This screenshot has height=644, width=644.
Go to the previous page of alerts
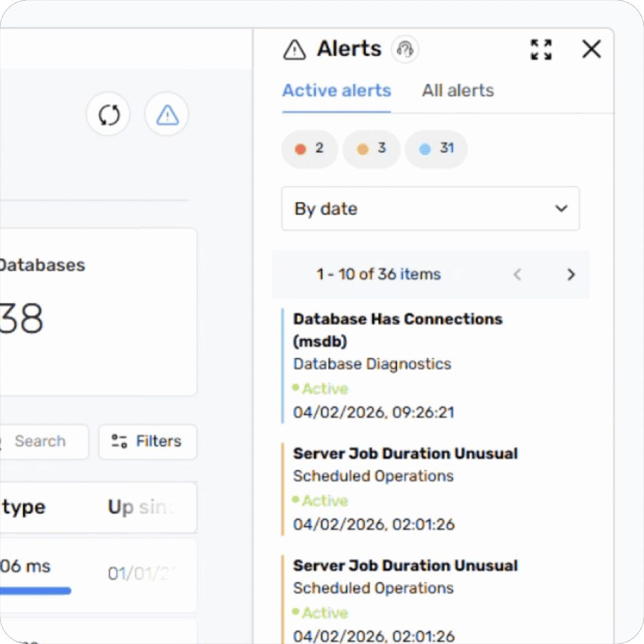pos(517,275)
